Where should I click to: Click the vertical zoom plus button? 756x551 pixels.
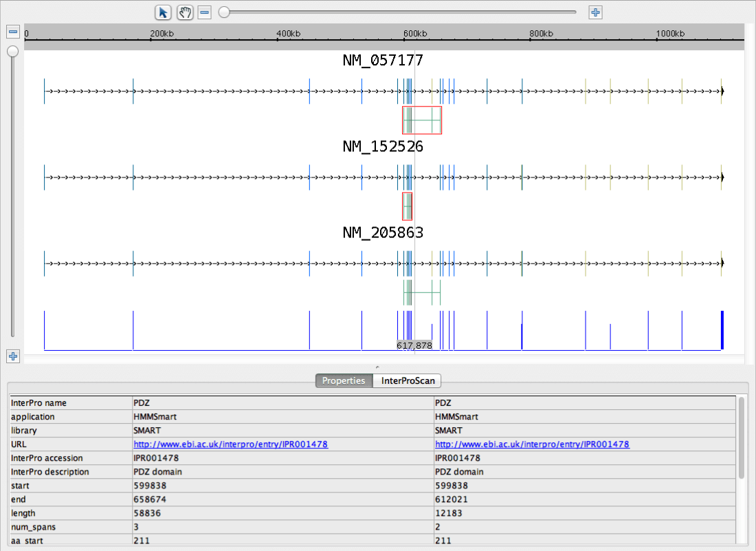tap(12, 356)
